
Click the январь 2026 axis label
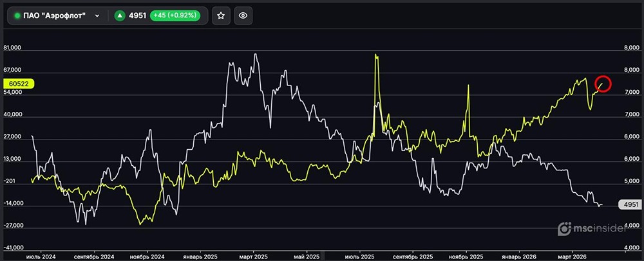pos(519,256)
